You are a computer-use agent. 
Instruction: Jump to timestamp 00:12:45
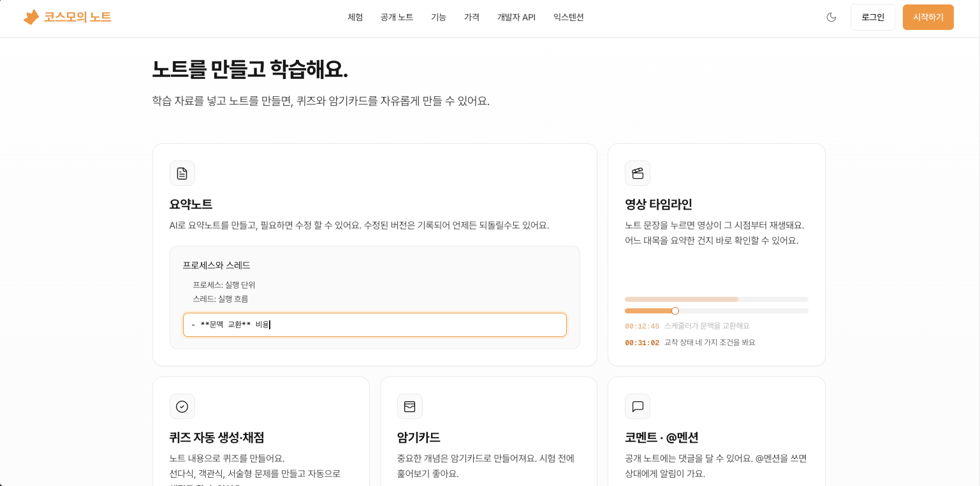[642, 326]
